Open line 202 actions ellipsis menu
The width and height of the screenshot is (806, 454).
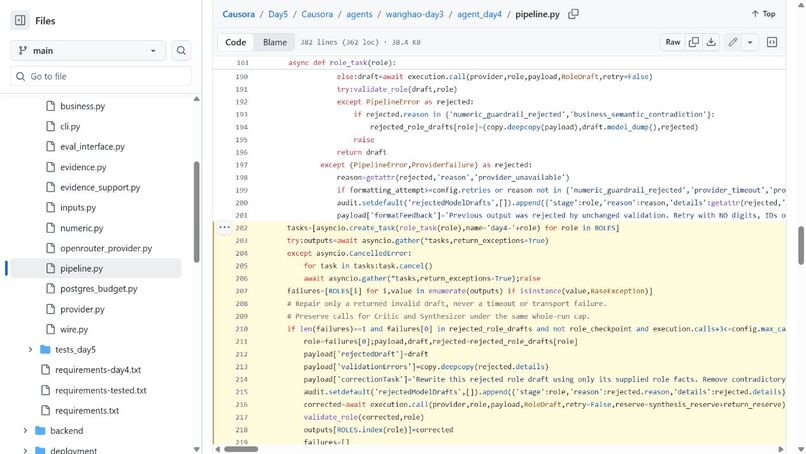click(224, 227)
